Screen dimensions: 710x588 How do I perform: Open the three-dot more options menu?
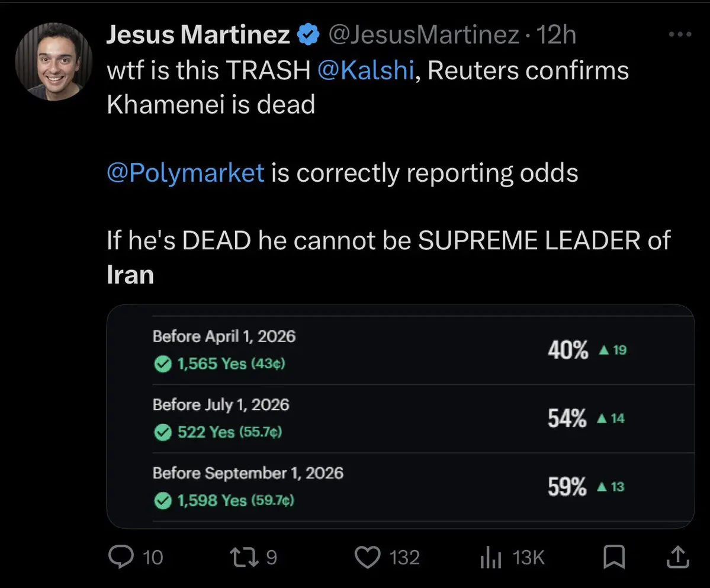click(x=680, y=34)
